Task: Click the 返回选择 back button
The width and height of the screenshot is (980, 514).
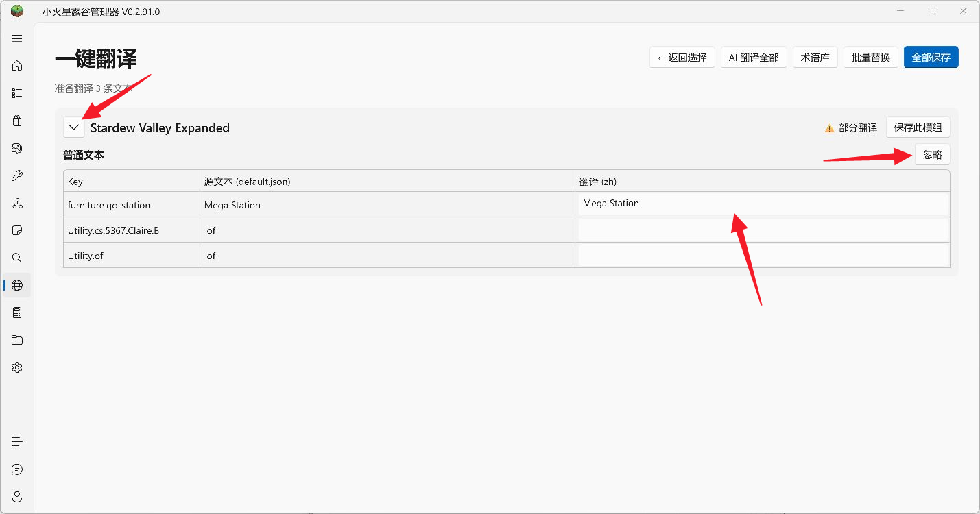Action: (x=682, y=58)
